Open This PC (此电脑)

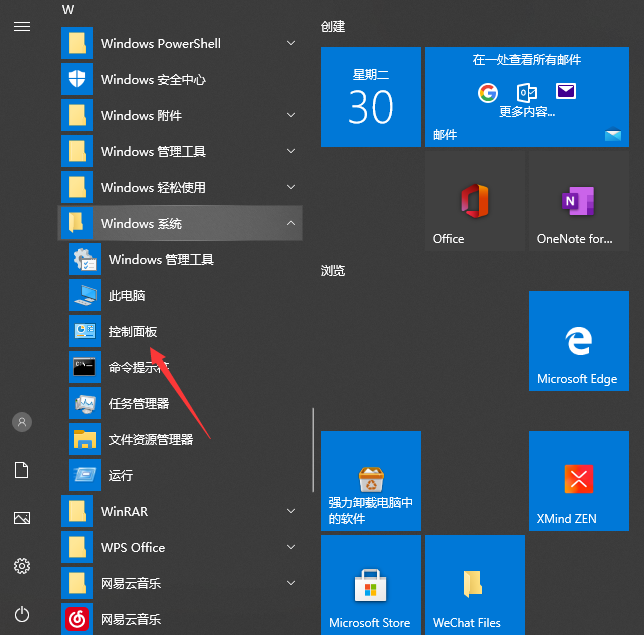pos(126,295)
